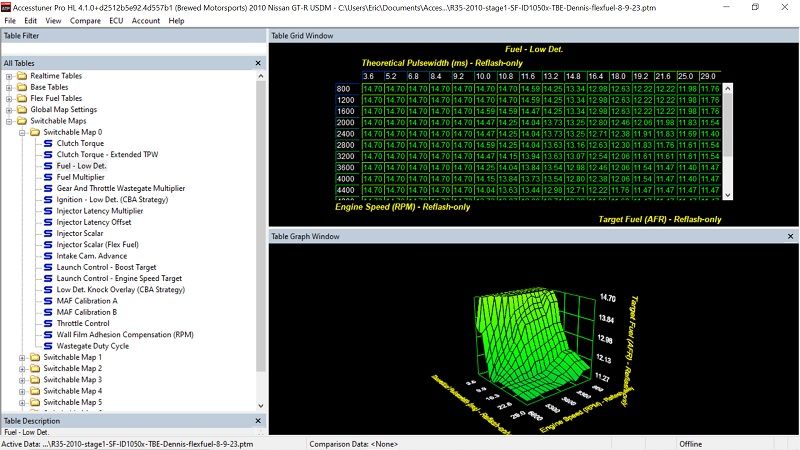The image size is (800, 450).
Task: Expand the Switchable Map 3 folder
Action: [22, 380]
